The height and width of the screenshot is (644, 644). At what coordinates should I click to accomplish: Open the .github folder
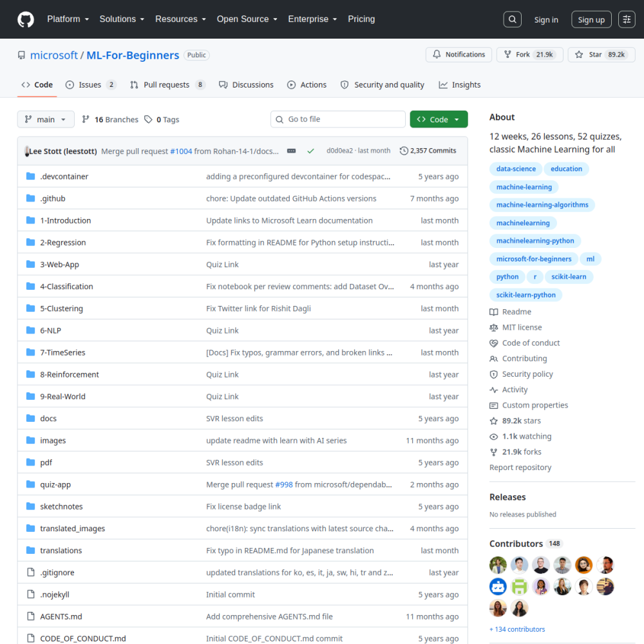point(53,198)
